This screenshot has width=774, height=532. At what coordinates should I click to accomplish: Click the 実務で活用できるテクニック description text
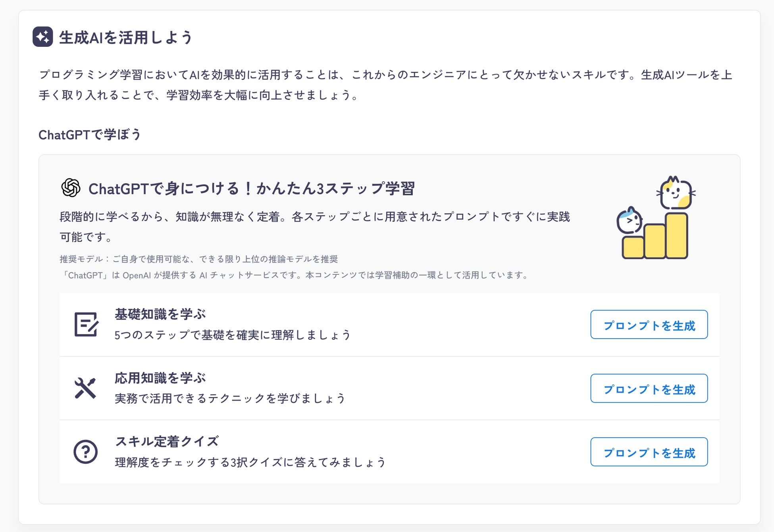(x=230, y=398)
